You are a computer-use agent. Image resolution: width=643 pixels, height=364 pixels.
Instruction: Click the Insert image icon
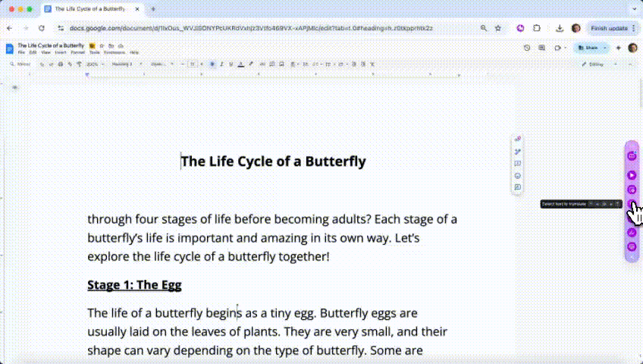tap(281, 64)
